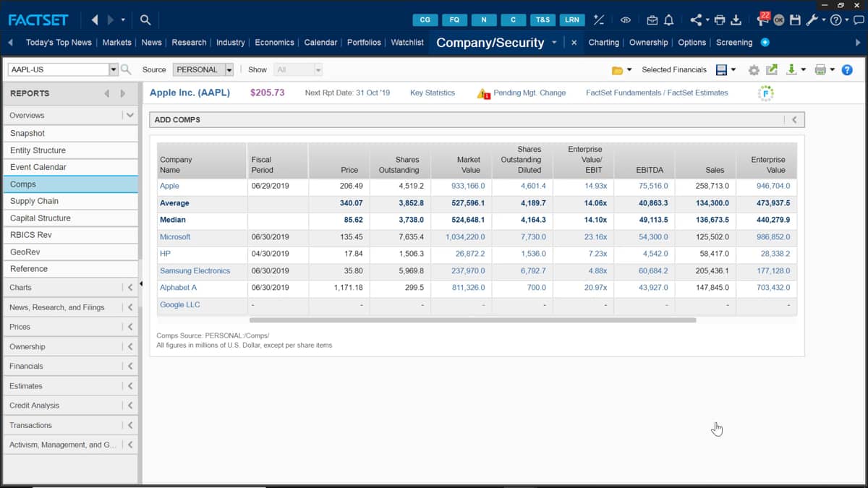The height and width of the screenshot is (488, 868).
Task: Open the LRN shortcut button
Action: 572,20
